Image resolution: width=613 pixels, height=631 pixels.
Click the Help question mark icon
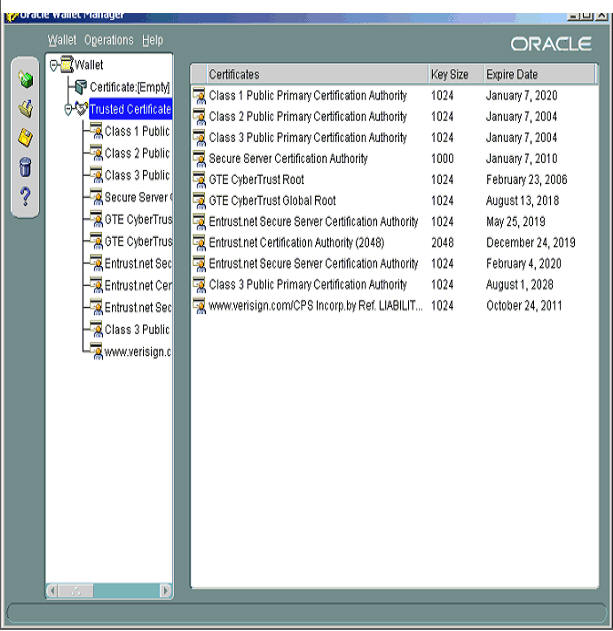click(25, 196)
